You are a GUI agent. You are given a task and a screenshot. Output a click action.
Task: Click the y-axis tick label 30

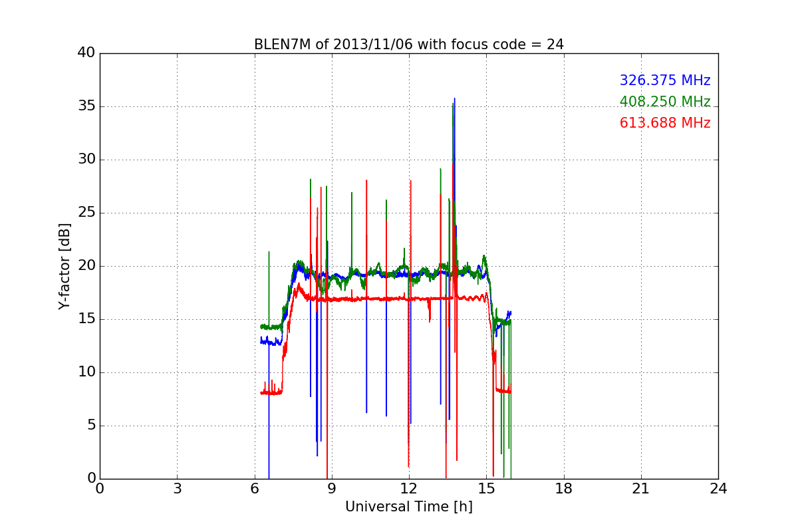point(86,160)
